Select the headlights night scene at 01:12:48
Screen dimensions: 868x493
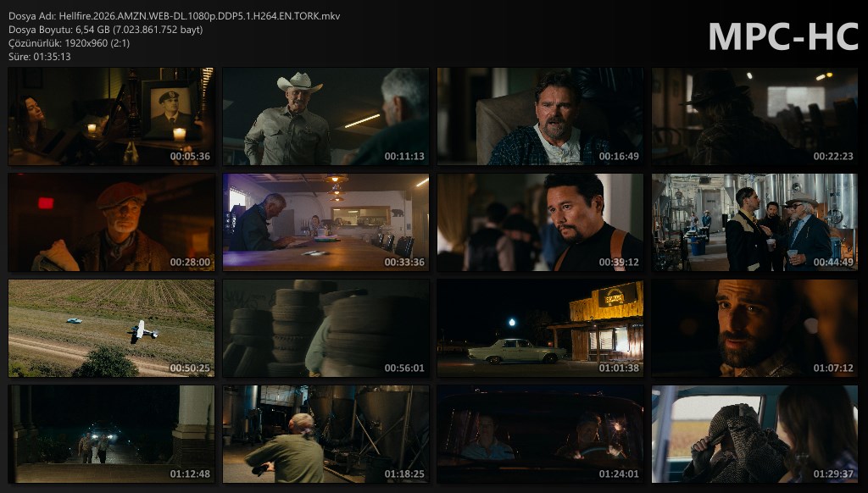111,435
